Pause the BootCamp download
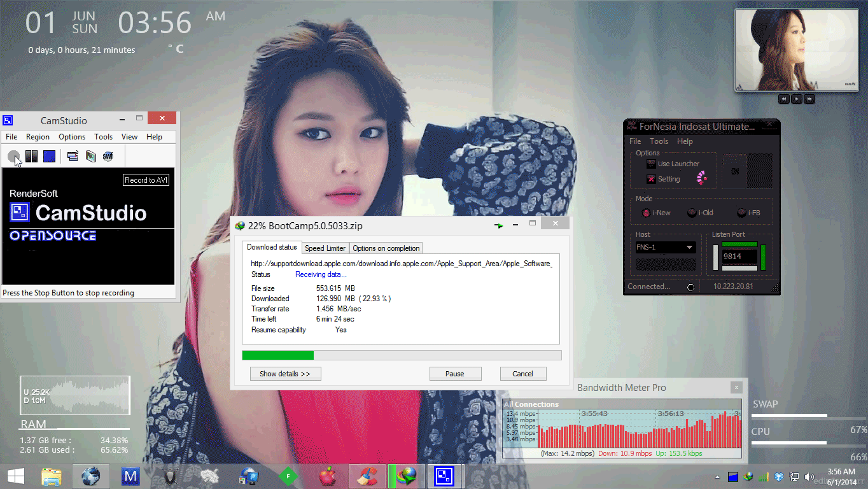 455,374
